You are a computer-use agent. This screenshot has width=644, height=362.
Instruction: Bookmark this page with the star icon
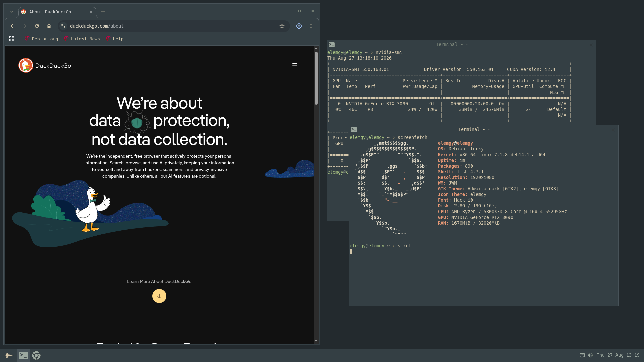pos(282,26)
